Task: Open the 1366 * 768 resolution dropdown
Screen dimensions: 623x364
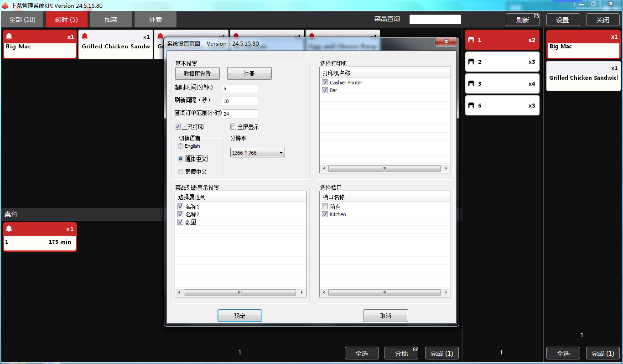Action: (x=258, y=153)
